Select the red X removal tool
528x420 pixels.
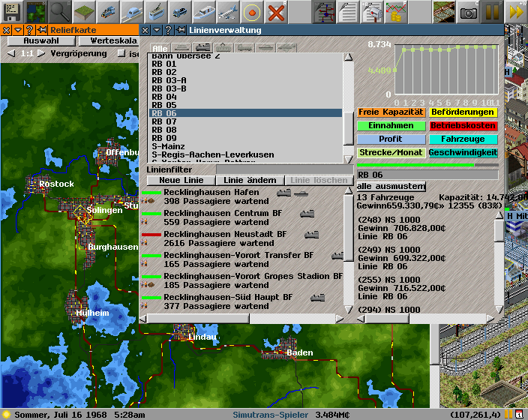(277, 12)
